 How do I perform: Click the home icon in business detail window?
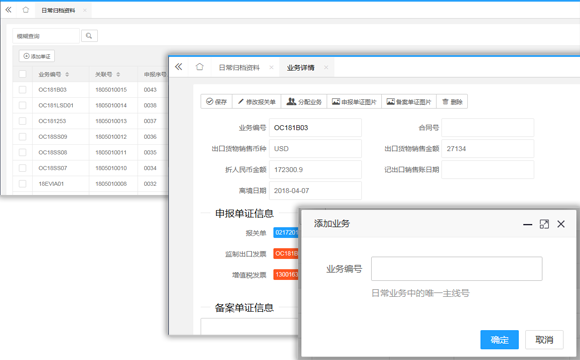tap(199, 67)
